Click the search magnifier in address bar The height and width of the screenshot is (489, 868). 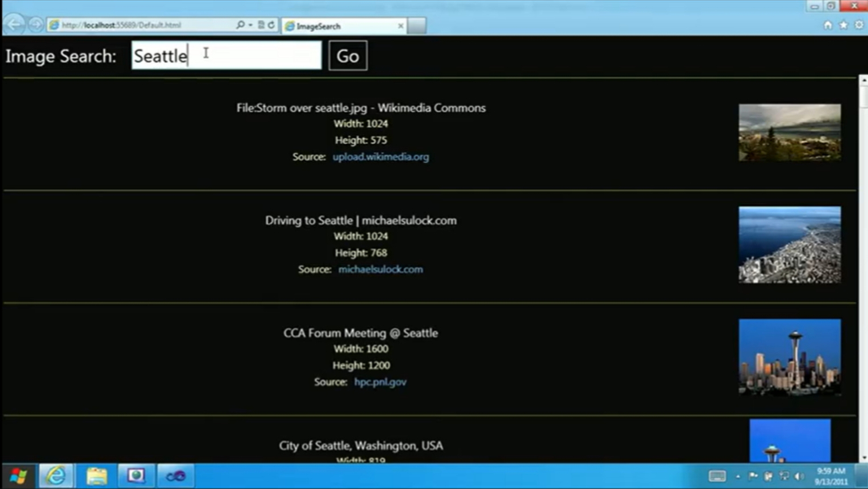point(240,25)
